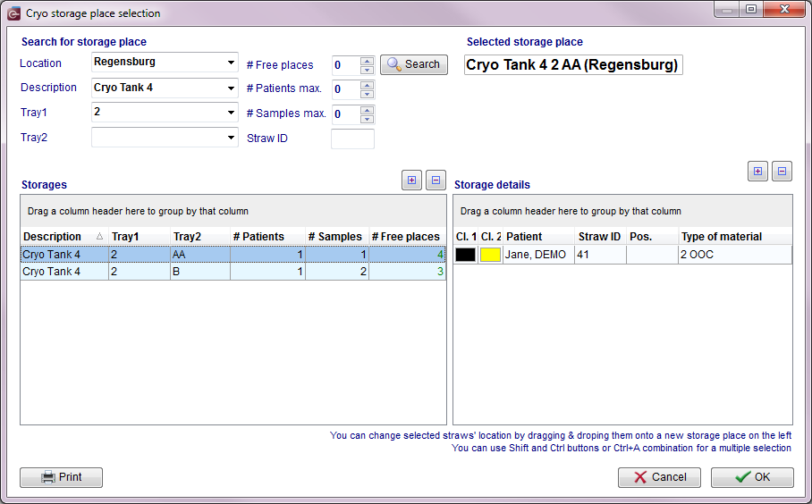
Task: Decrease the # Samples max. value
Action: [368, 120]
